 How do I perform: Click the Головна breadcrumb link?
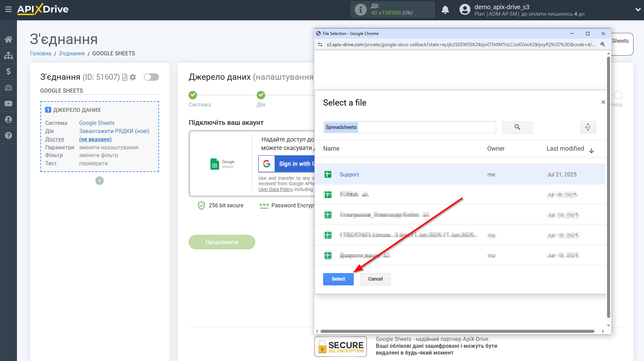(41, 53)
